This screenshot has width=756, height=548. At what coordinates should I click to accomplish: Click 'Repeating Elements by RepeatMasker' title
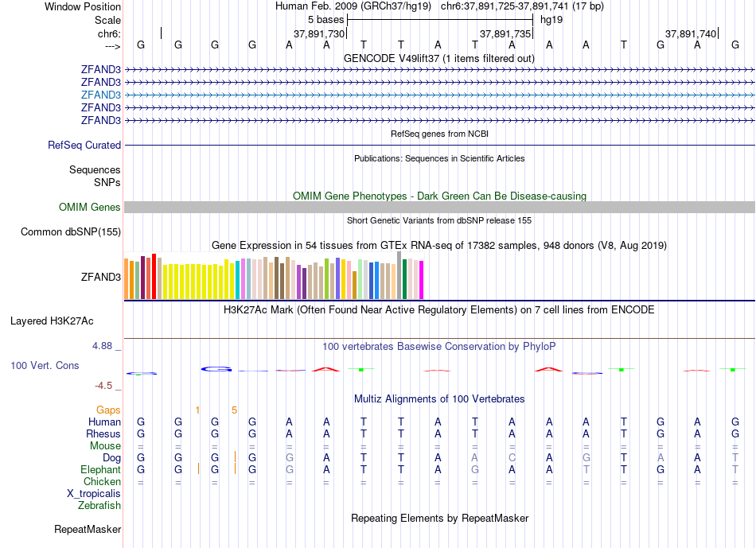(x=439, y=518)
